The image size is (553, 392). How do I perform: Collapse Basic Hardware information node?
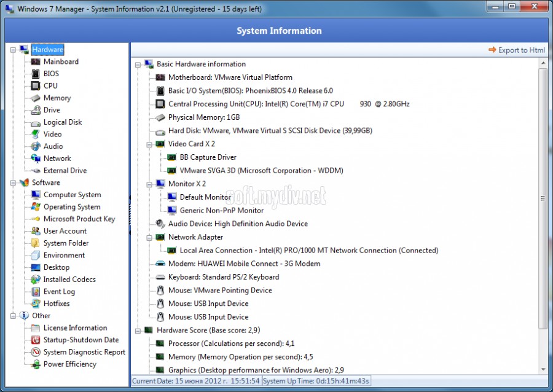(x=138, y=65)
